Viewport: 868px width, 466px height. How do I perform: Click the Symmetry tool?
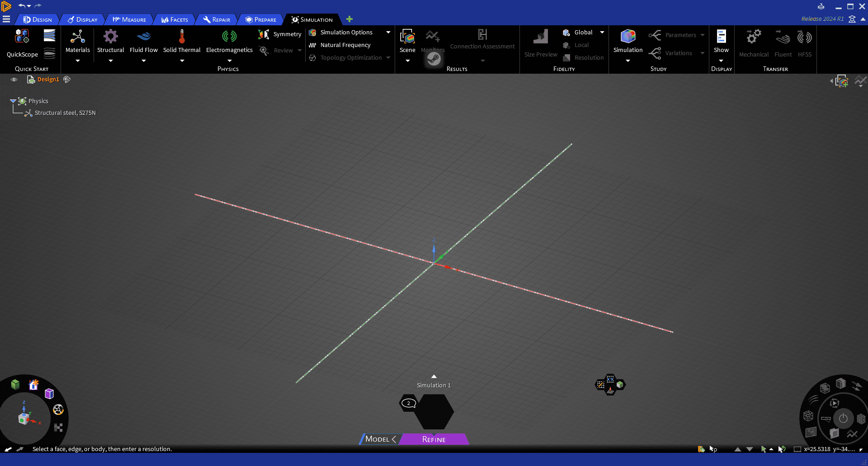280,34
